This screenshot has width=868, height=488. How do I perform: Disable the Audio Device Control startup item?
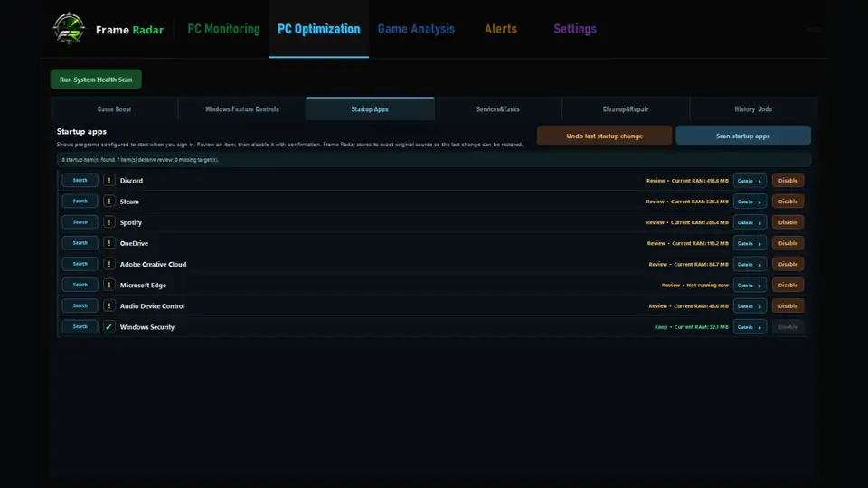pyautogui.click(x=788, y=306)
